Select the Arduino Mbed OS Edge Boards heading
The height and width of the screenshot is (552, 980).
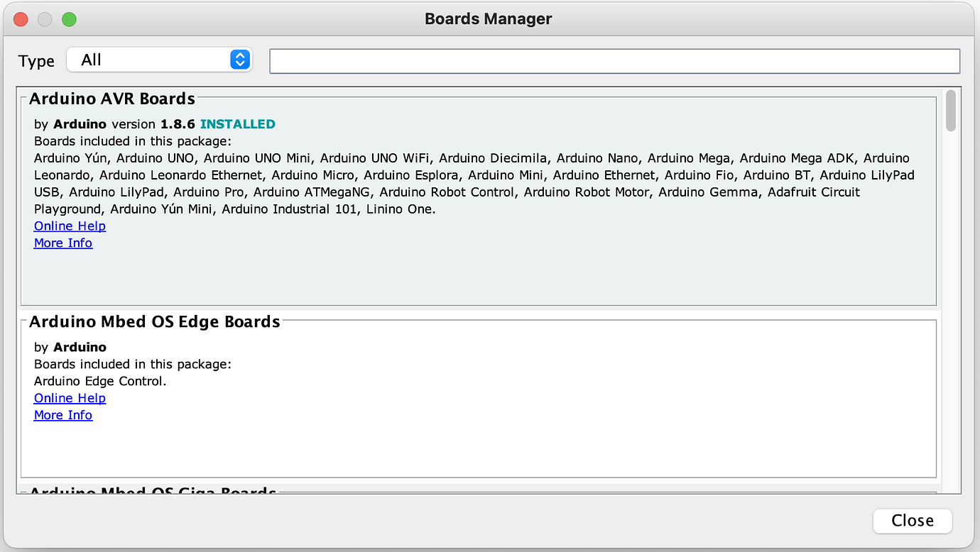(155, 322)
